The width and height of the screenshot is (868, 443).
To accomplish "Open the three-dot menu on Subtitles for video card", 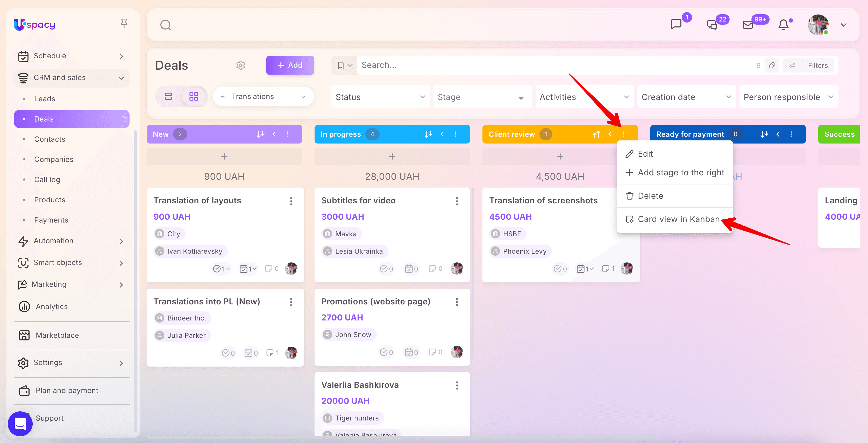I will point(457,201).
